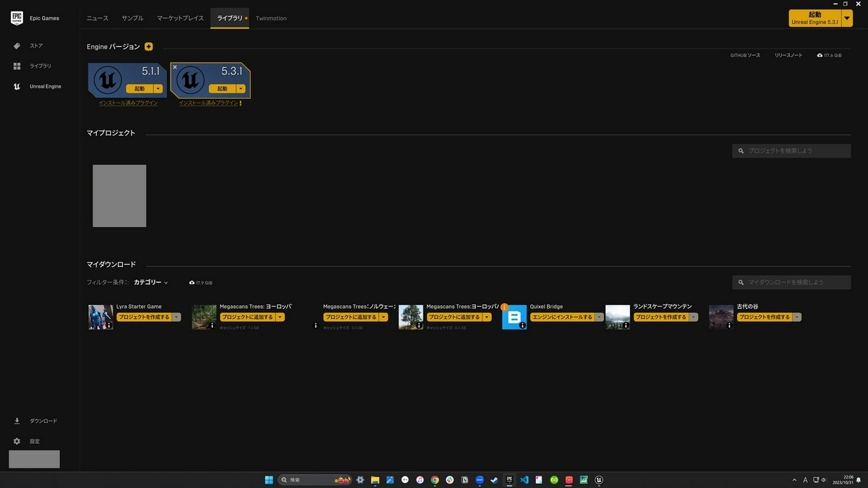
Task: Open Steam from the taskbar
Action: tap(494, 480)
